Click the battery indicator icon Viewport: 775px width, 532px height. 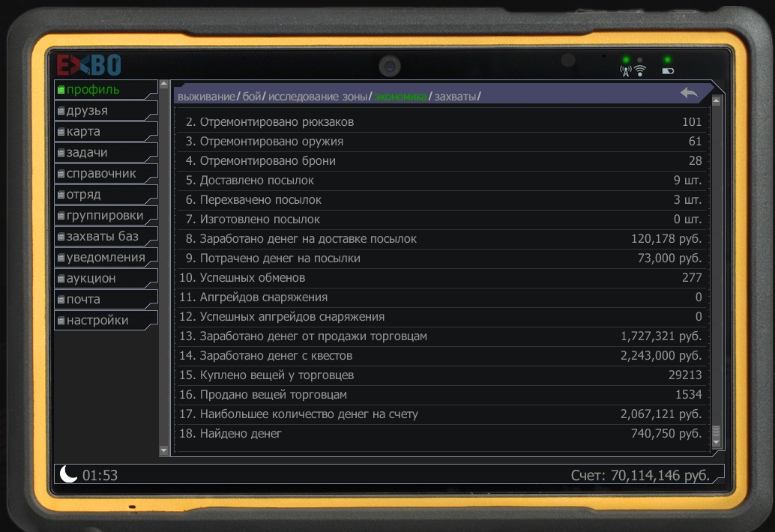[x=667, y=71]
